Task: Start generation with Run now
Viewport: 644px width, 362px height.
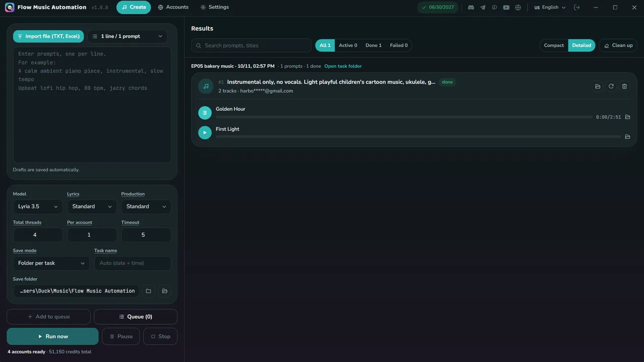Action: [x=53, y=336]
